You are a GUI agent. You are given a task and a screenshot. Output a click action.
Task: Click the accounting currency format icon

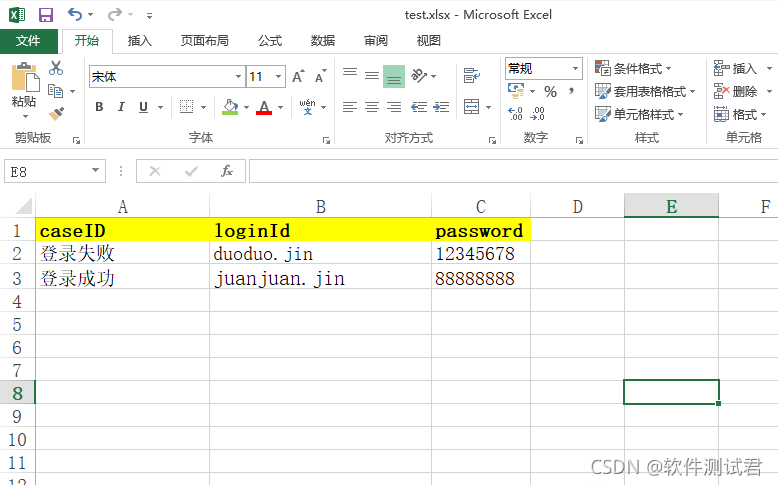516,91
